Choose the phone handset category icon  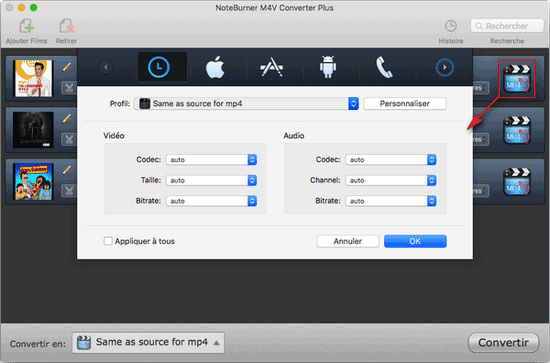384,67
